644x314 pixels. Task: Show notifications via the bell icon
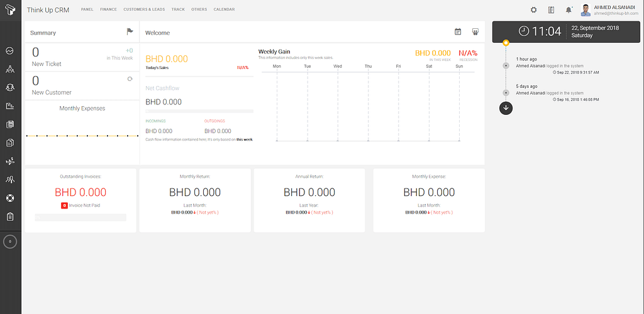click(x=569, y=10)
